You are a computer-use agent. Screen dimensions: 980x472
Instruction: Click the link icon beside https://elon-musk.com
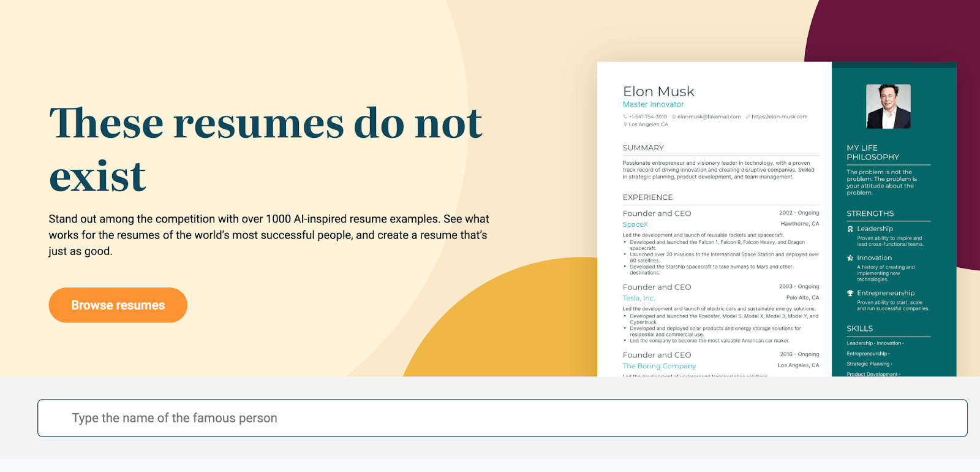(748, 116)
